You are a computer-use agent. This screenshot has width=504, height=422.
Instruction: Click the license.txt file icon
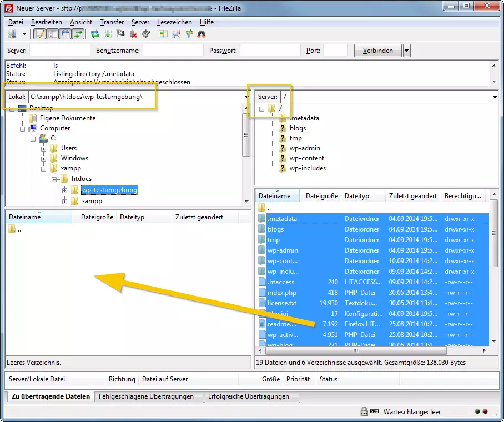[x=262, y=303]
